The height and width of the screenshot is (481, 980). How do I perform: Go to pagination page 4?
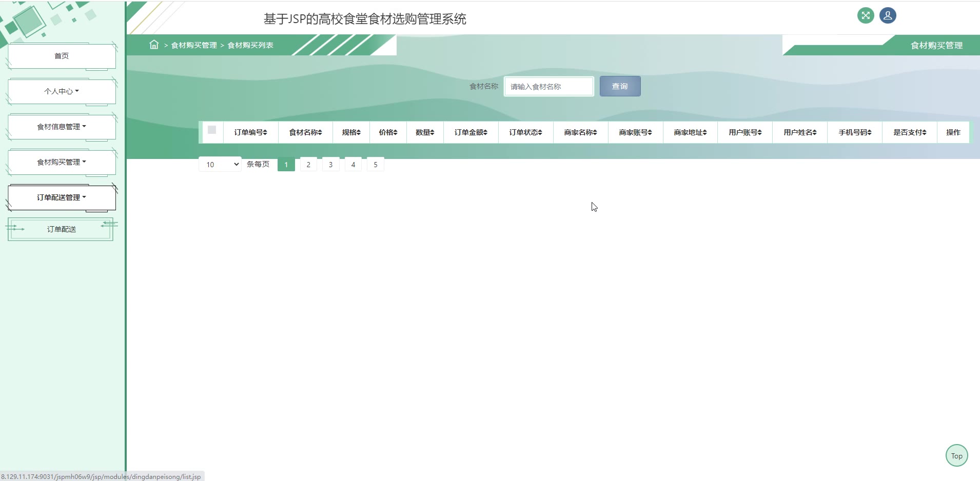pyautogui.click(x=353, y=164)
